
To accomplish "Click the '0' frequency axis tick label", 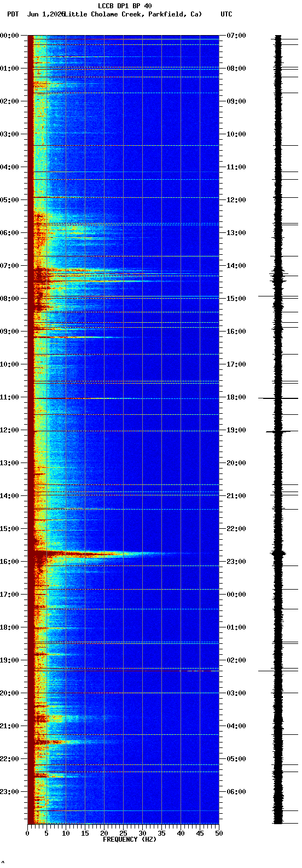I will (27, 833).
